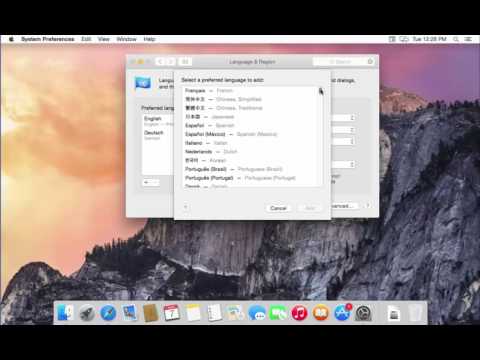Select the Korean language row
This screenshot has height=360, width=480.
[251, 160]
